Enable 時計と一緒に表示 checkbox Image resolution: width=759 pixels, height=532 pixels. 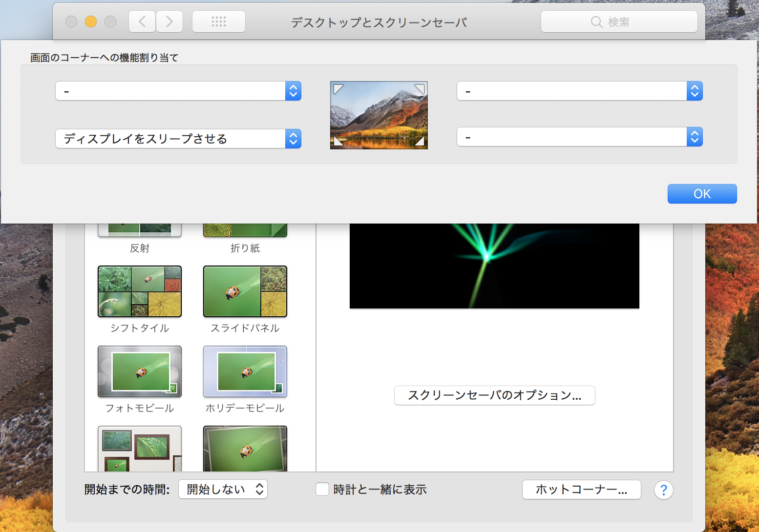pyautogui.click(x=322, y=489)
